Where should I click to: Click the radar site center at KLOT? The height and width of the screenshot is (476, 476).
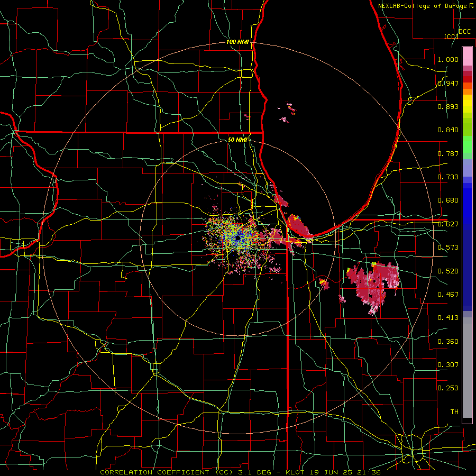(237, 239)
